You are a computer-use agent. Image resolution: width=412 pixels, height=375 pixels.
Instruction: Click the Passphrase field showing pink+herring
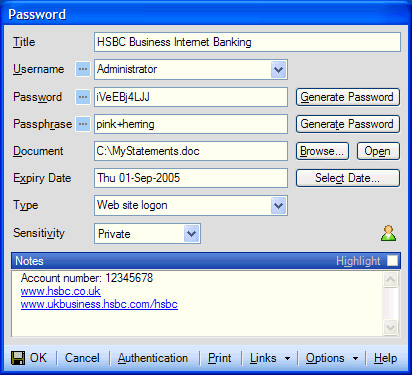pyautogui.click(x=191, y=124)
